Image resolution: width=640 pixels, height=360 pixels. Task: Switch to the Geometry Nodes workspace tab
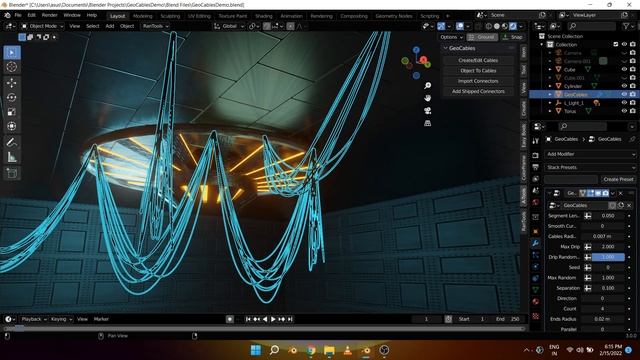pos(394,16)
